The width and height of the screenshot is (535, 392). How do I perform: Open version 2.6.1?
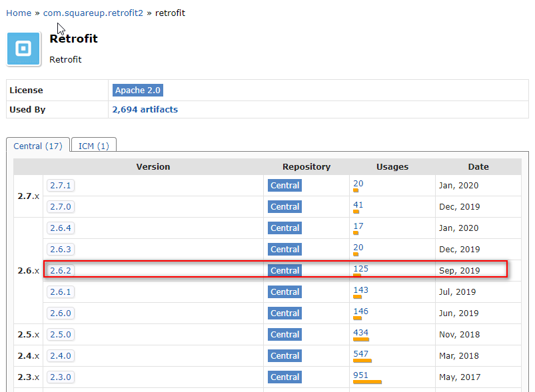[x=61, y=292]
